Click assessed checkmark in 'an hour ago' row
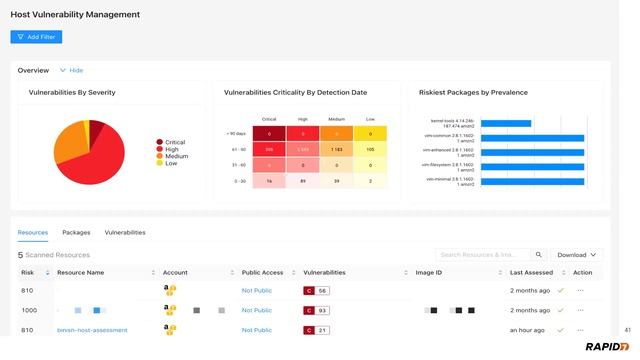Viewport: 640px width, 360px height. [561, 330]
